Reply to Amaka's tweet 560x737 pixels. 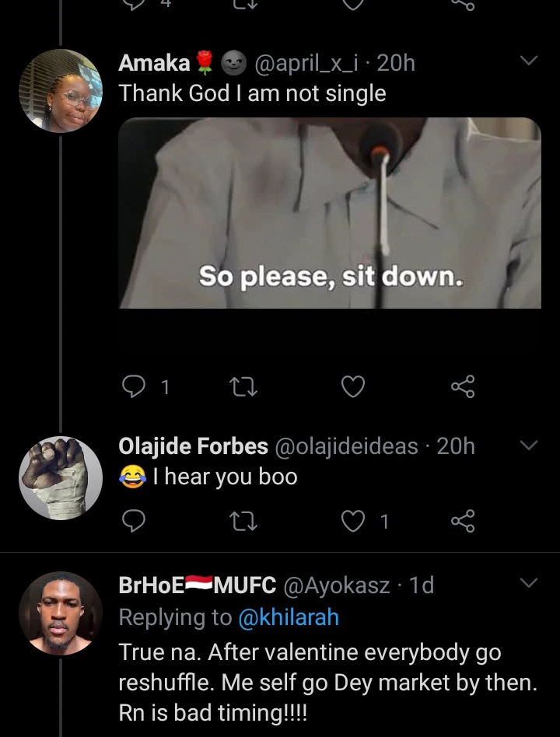tap(135, 386)
